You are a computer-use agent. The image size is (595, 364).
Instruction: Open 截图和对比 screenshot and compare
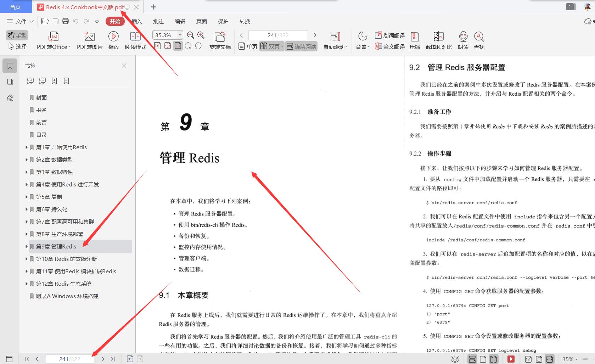pos(439,40)
